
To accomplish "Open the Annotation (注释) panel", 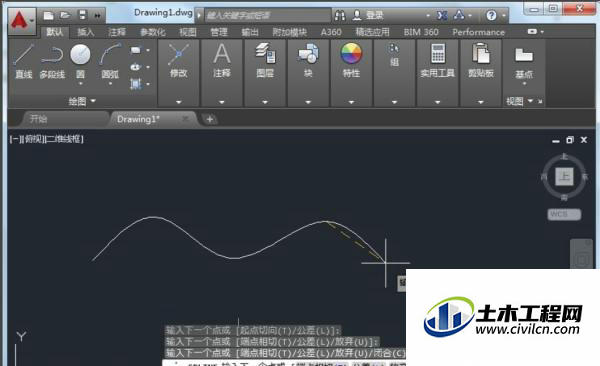I will coord(222,61).
